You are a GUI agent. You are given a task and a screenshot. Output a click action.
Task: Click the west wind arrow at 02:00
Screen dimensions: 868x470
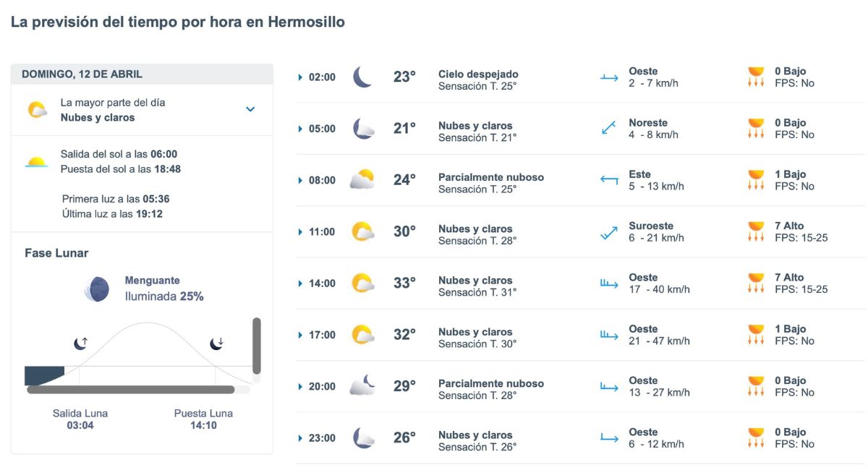pyautogui.click(x=610, y=78)
